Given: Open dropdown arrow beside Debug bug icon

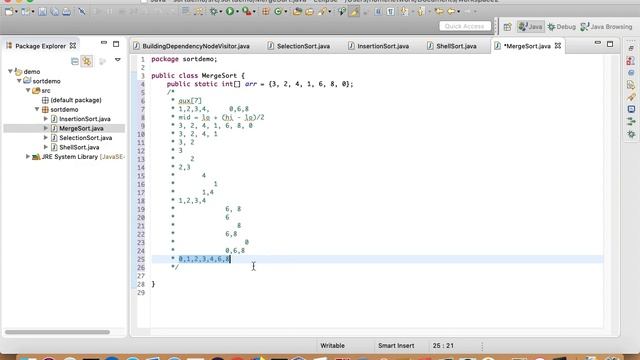Looking at the screenshot, I should [221, 11].
